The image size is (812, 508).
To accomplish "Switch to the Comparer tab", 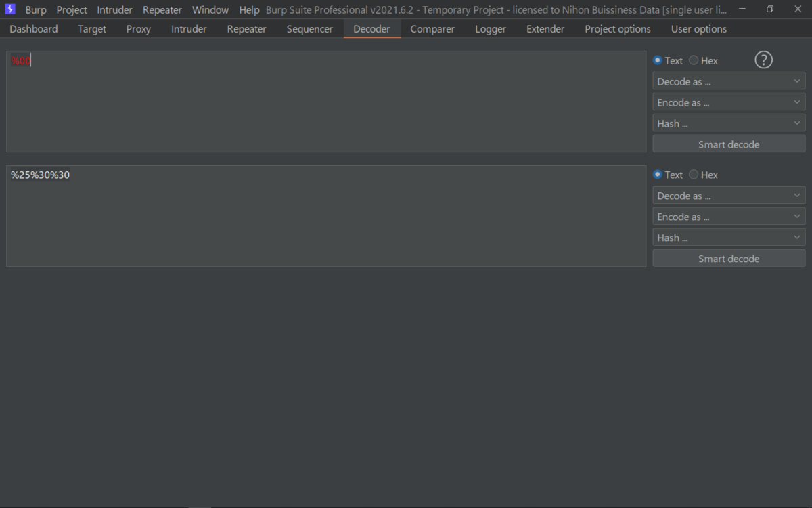I will click(x=432, y=29).
